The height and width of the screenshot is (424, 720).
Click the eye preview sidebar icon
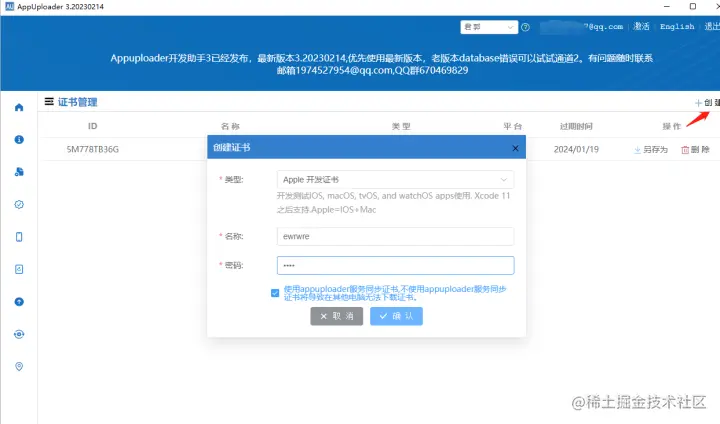19,334
